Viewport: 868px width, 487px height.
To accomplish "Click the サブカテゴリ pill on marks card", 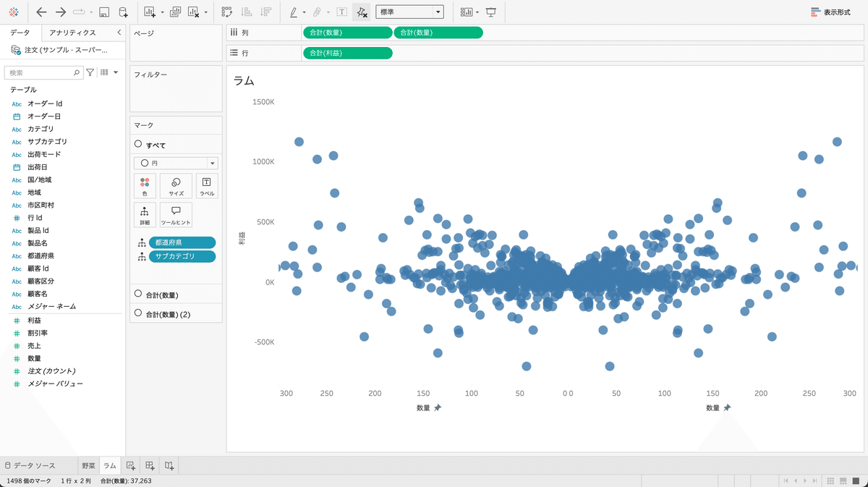I will click(x=182, y=256).
